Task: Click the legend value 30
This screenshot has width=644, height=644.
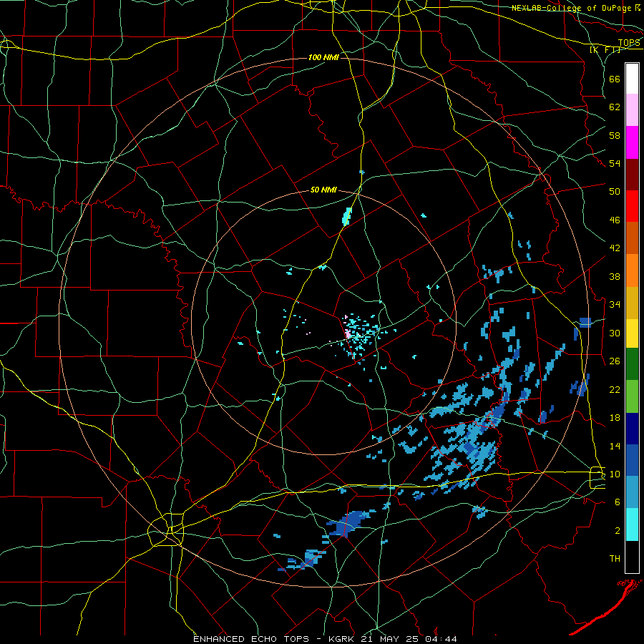Action: pos(615,333)
